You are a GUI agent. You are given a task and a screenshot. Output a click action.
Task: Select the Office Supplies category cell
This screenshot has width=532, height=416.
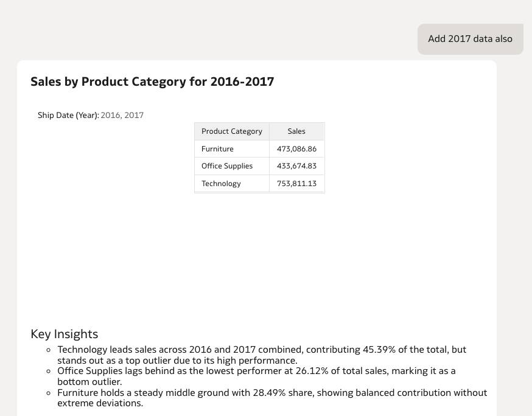pos(226,166)
